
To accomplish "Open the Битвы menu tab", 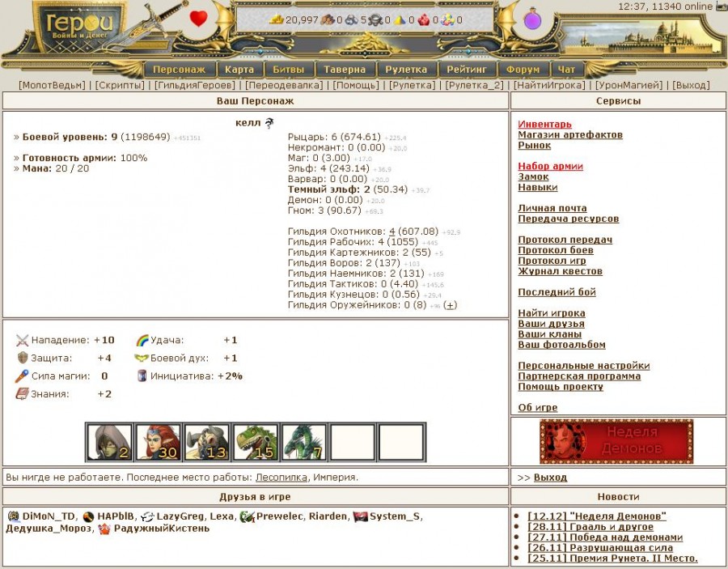I will (289, 70).
